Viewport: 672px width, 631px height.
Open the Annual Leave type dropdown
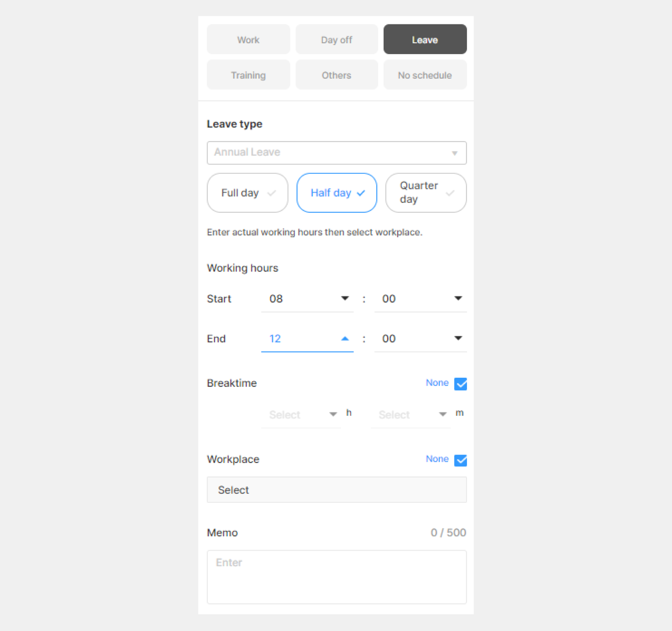click(x=336, y=152)
